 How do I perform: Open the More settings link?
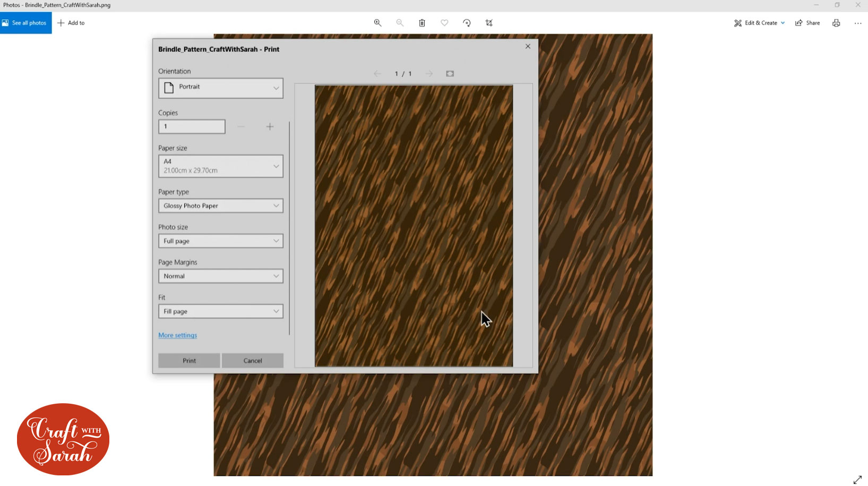click(x=177, y=335)
